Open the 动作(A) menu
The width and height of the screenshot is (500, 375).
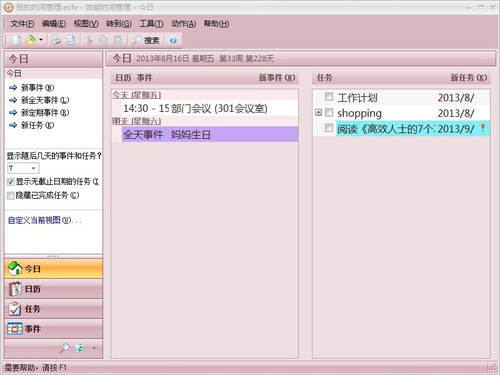(183, 24)
